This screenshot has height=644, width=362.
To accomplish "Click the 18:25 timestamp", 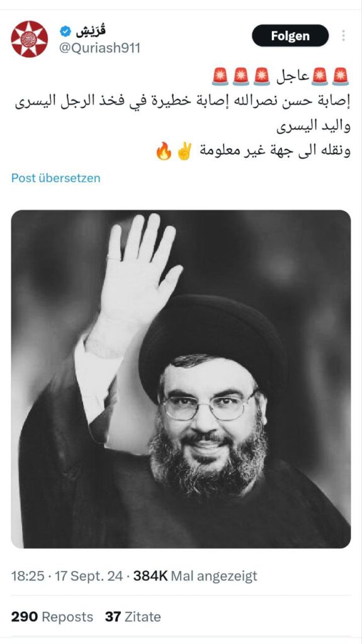I will pyautogui.click(x=28, y=576).
